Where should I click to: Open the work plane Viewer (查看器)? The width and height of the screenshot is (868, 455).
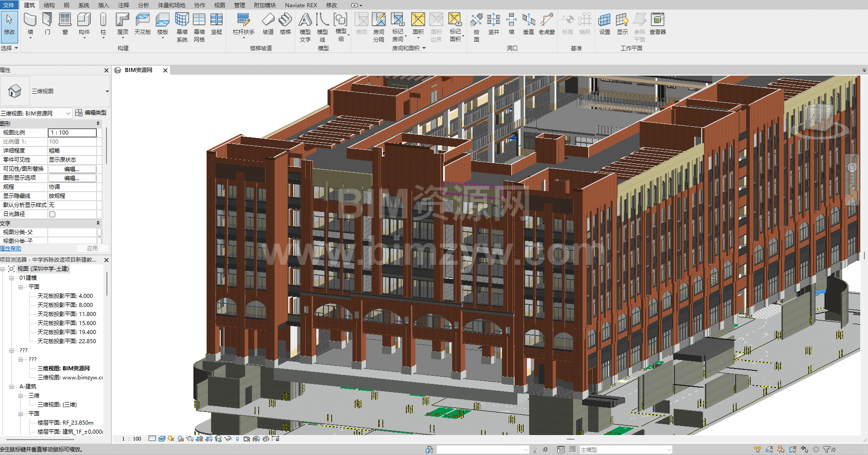tap(658, 24)
